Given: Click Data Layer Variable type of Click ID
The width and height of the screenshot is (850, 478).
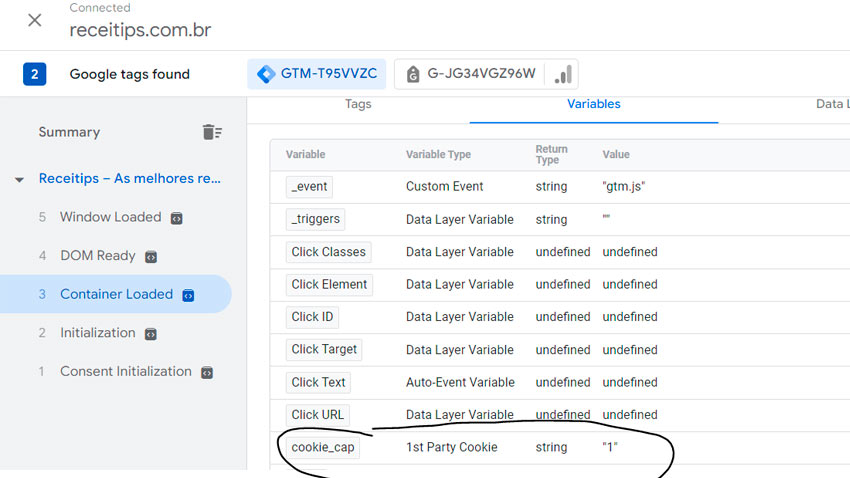Looking at the screenshot, I should click(460, 317).
